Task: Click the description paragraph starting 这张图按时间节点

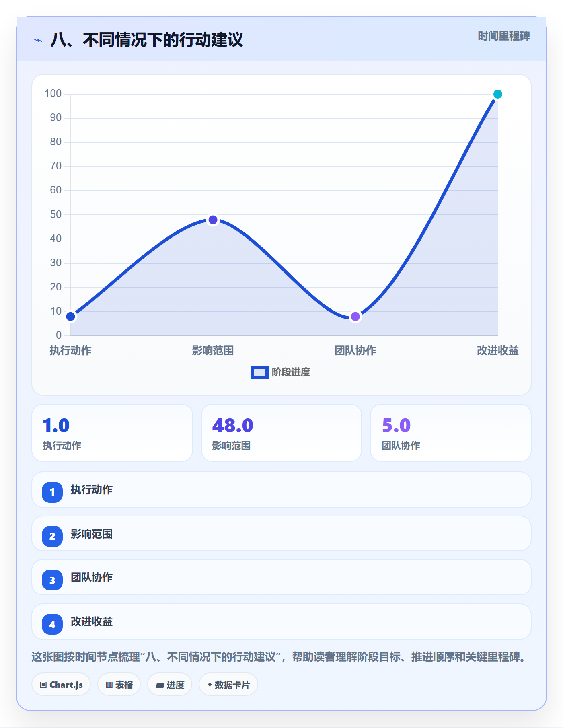Action: [x=279, y=657]
